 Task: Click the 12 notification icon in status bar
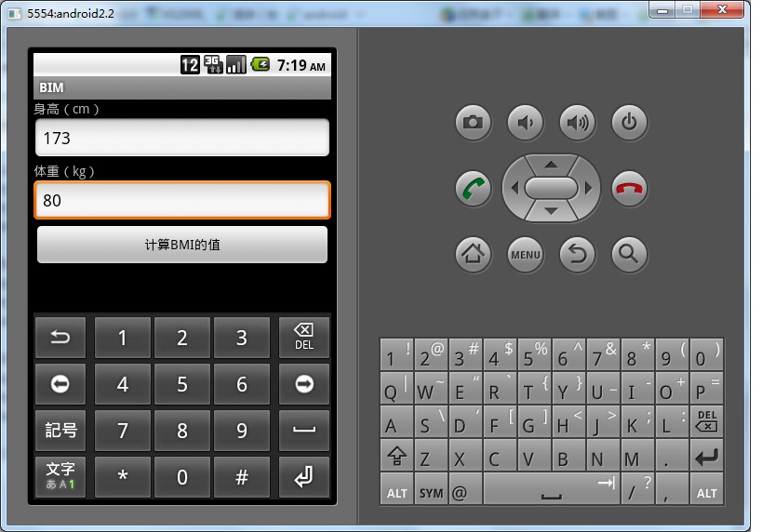(x=190, y=64)
